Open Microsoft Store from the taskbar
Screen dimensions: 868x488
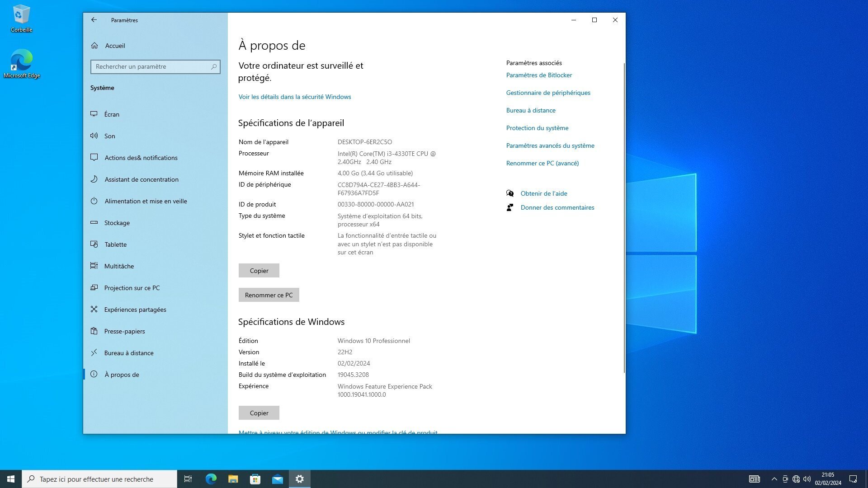tap(255, 479)
